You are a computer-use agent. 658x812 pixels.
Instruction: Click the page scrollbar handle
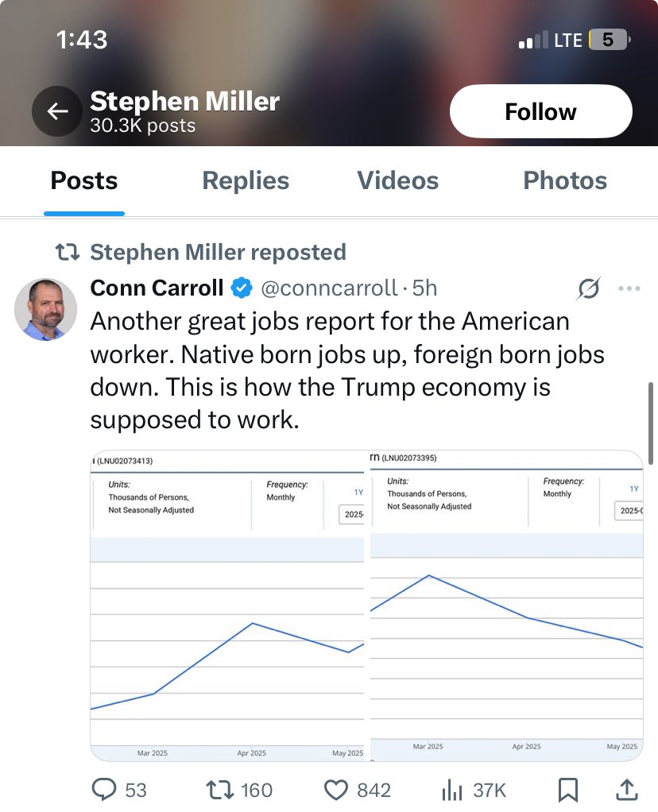(651, 423)
